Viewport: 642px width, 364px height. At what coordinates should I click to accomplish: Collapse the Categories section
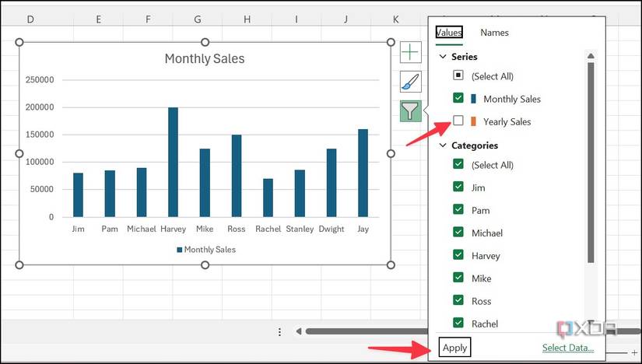click(x=443, y=145)
